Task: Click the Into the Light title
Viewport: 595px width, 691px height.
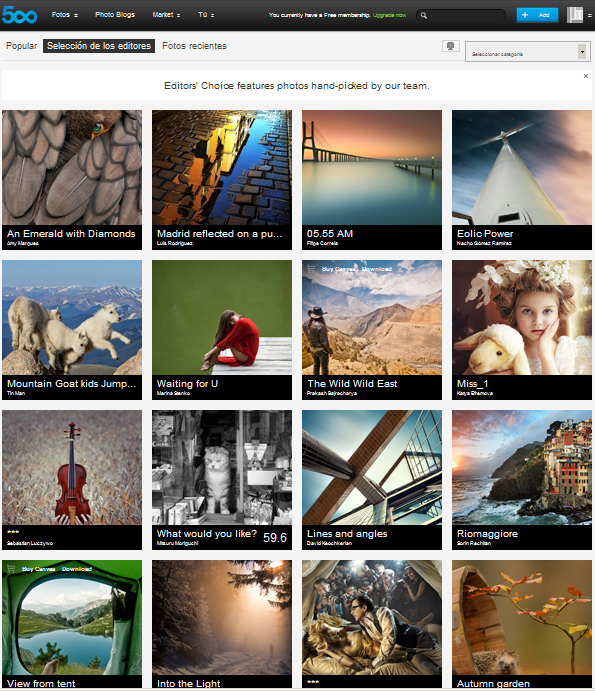Action: coord(188,684)
